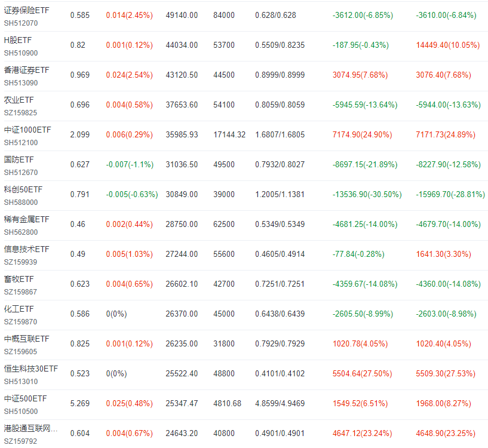
Task: Select stock code SZ159867
Action: click(x=20, y=292)
